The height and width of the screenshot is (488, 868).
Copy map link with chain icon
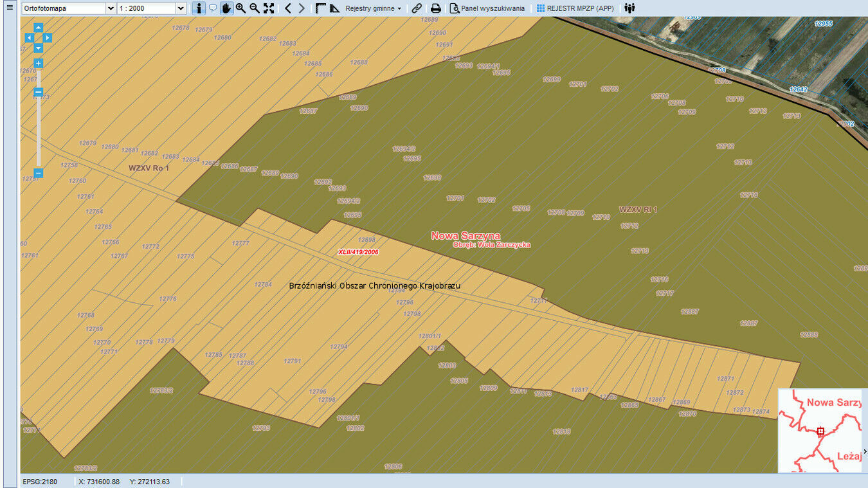417,8
